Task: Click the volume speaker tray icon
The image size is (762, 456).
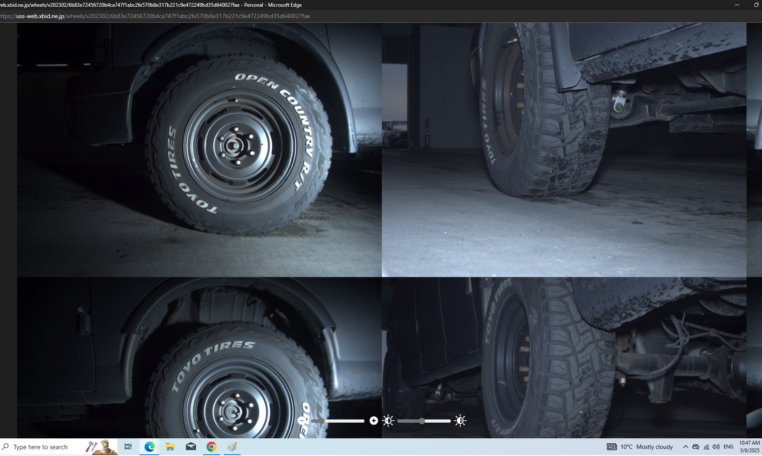Action: 716,447
